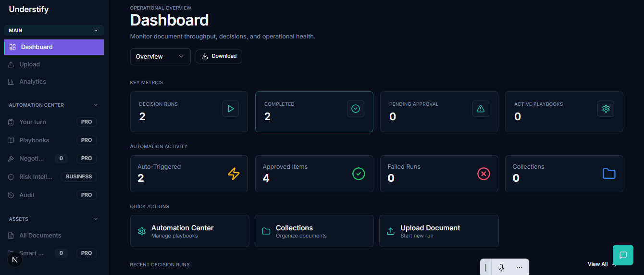Screen dimensions: 644x275
Task: Open the Automation Center quick action
Action: [x=189, y=231]
